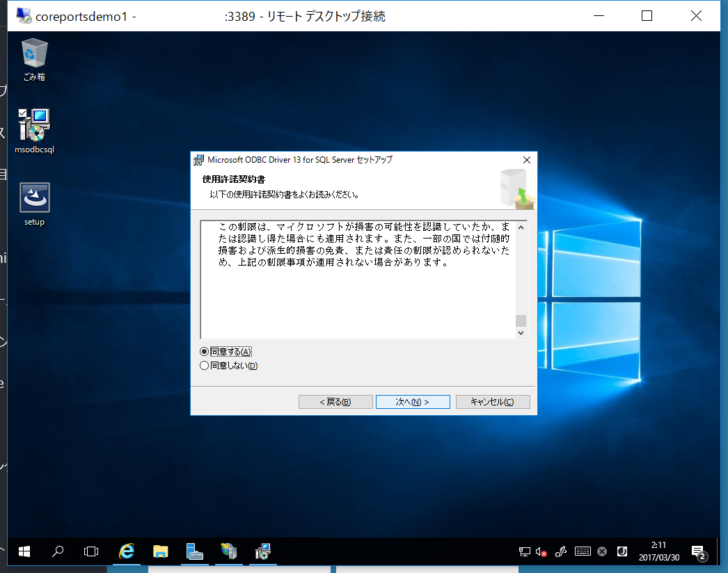Image resolution: width=728 pixels, height=573 pixels.
Task: Click the pen input tray icon
Action: point(561,551)
